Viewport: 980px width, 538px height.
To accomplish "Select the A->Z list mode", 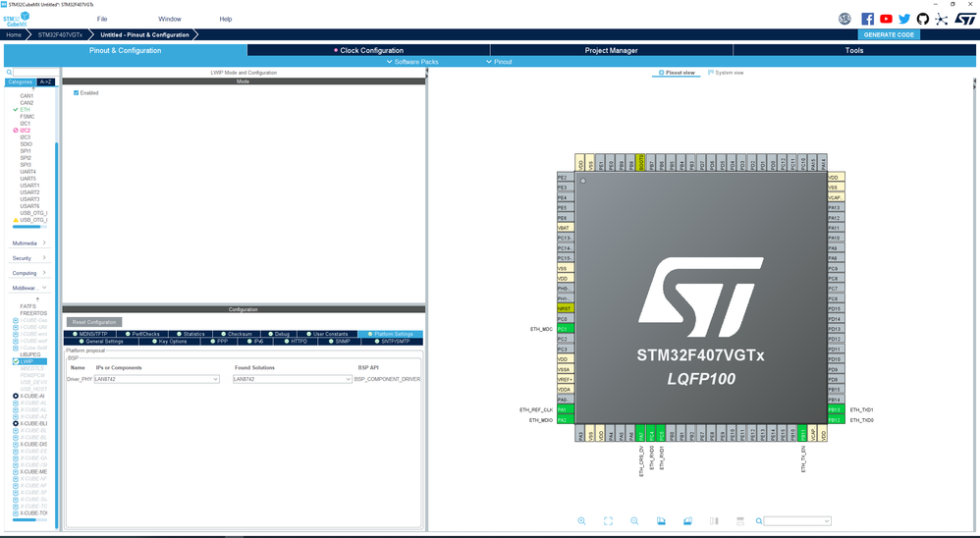I will pos(45,81).
